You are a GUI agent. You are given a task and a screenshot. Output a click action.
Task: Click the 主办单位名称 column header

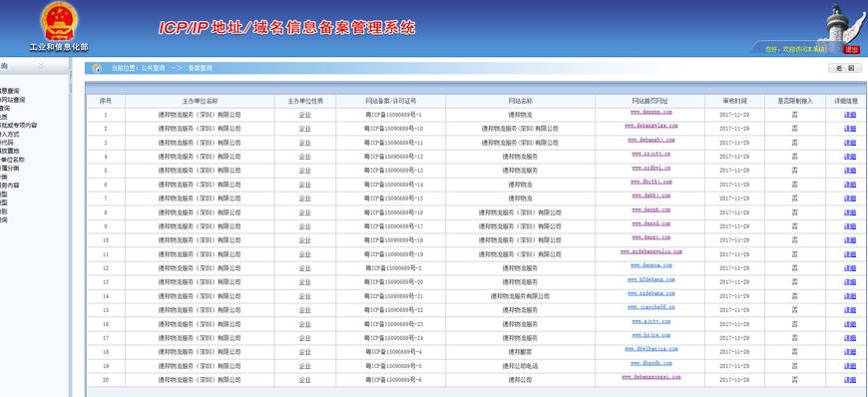(200, 102)
